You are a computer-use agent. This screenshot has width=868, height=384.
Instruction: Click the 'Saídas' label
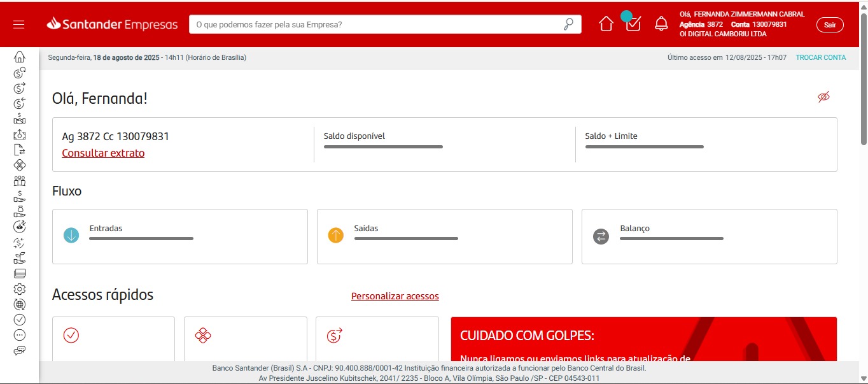tap(367, 228)
